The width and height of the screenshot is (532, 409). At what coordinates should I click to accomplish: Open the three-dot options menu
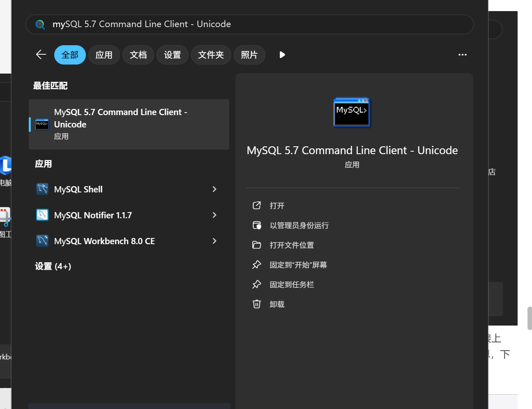(x=462, y=55)
